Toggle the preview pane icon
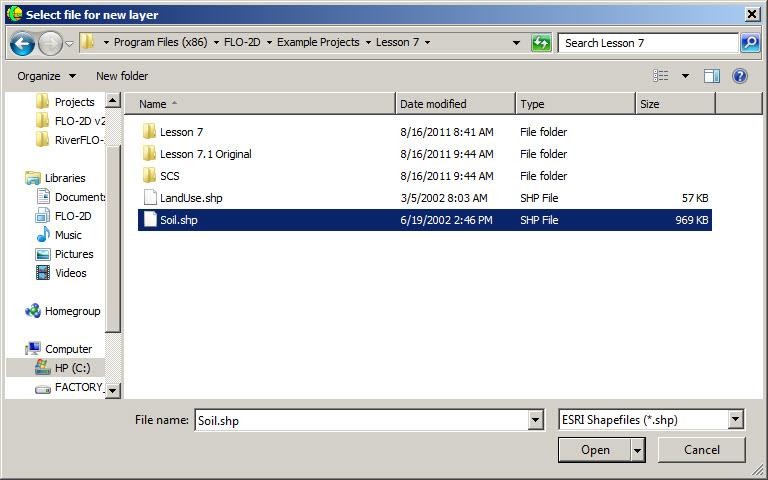 tap(712, 76)
